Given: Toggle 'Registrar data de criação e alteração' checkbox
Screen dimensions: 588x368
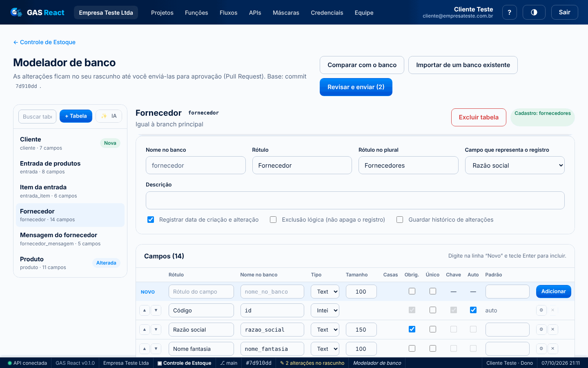Looking at the screenshot, I should click(x=151, y=220).
